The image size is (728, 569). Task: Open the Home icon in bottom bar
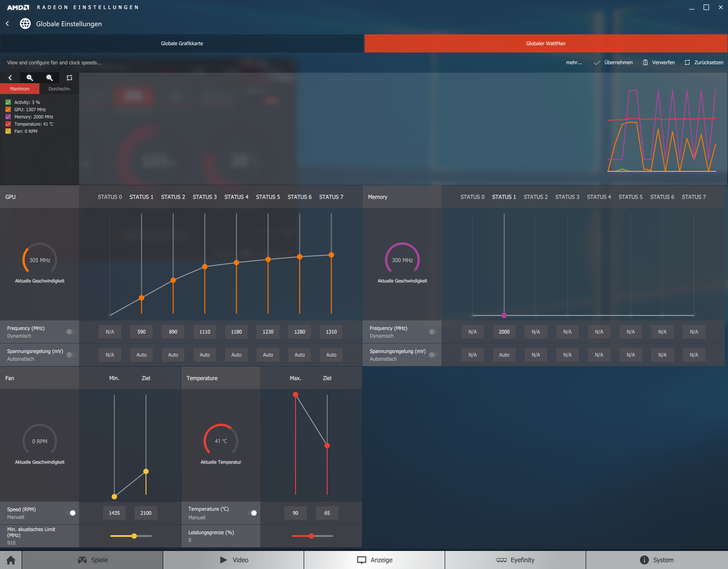click(11, 560)
